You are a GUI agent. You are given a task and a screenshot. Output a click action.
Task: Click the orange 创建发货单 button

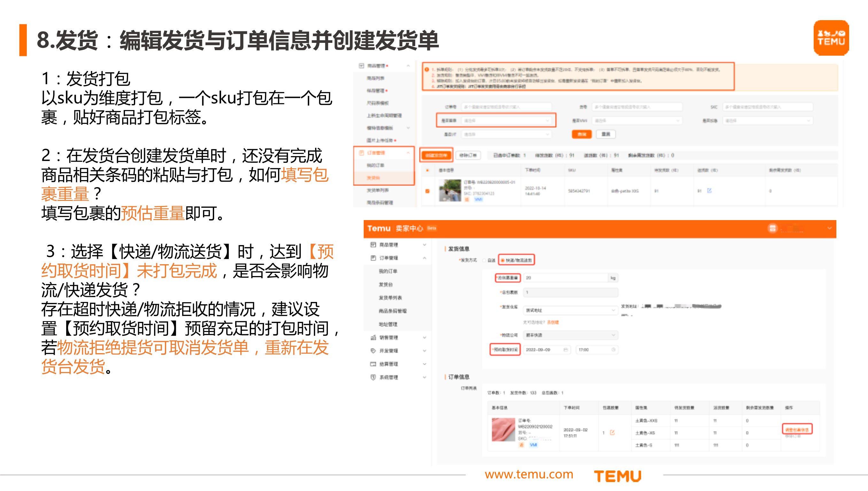pos(436,155)
